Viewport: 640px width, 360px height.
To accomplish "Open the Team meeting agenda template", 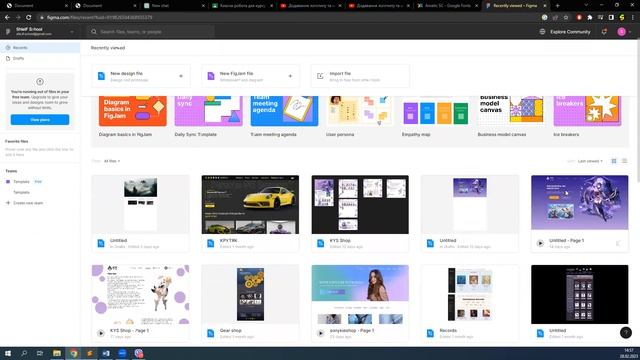I will [284, 111].
